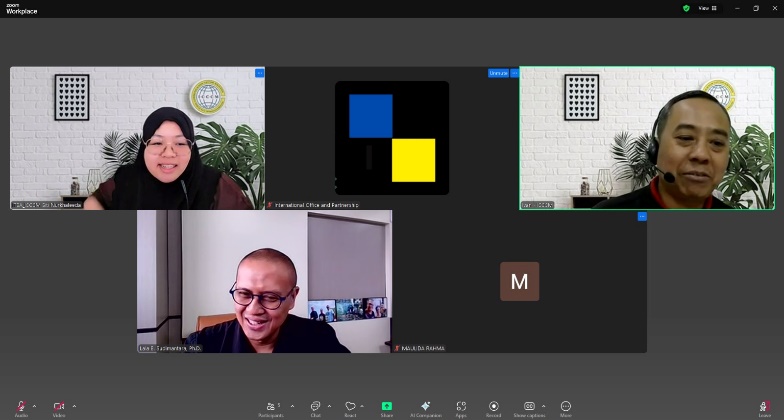The height and width of the screenshot is (420, 784).
Task: Expand the arrow beside Show captions
Action: [544, 406]
